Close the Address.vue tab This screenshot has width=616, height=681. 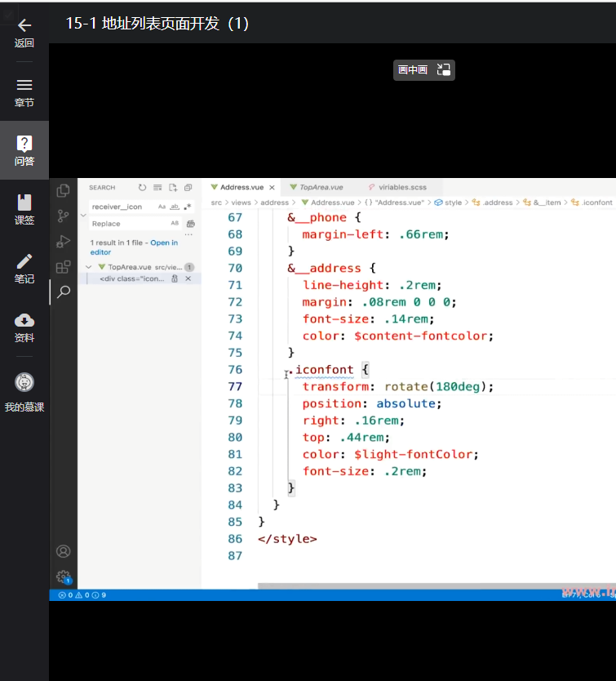point(273,188)
